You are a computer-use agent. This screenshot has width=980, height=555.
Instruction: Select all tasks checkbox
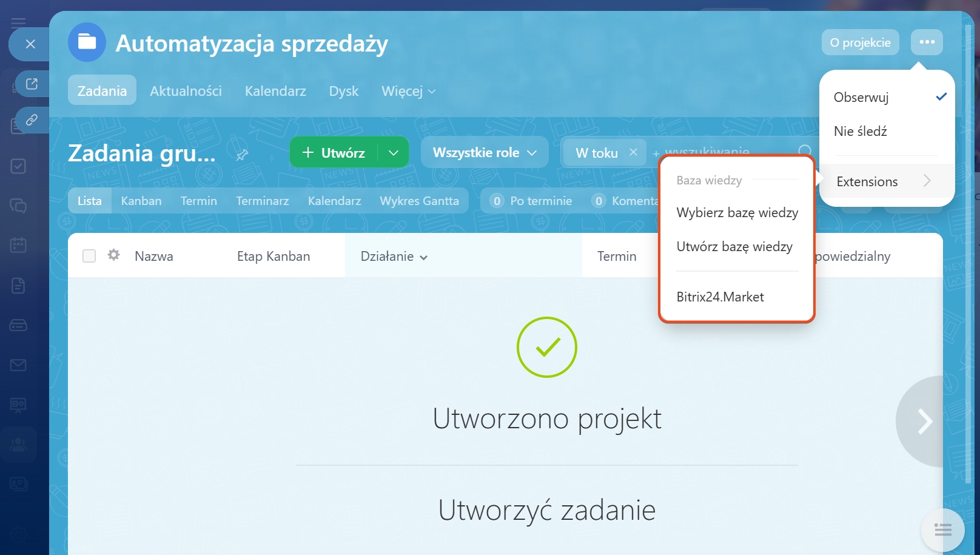click(x=89, y=256)
